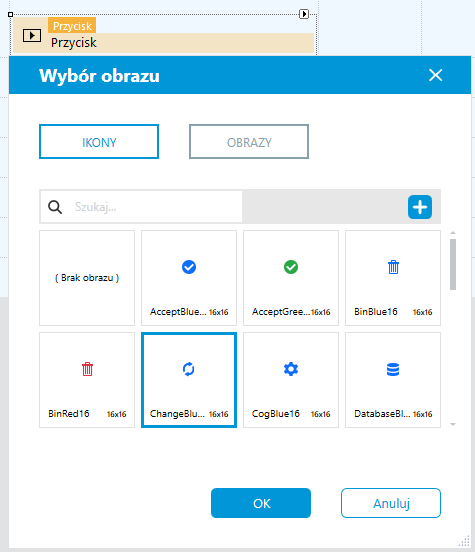Click the Przycisk button play icon

click(32, 36)
